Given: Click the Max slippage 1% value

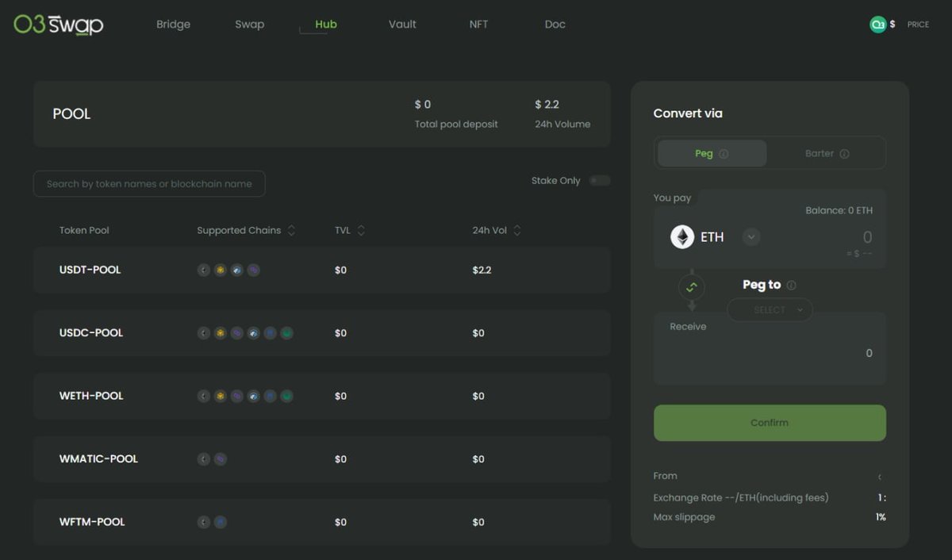Looking at the screenshot, I should point(881,517).
